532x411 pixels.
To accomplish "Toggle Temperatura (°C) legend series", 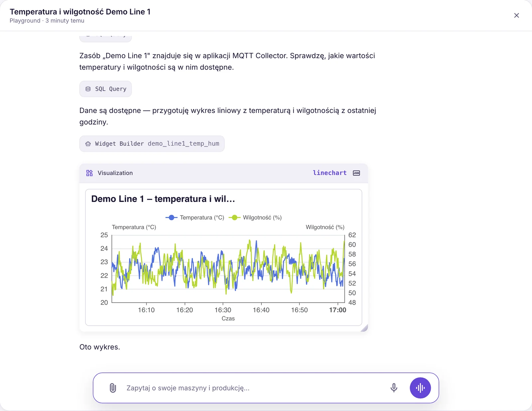I will [195, 218].
